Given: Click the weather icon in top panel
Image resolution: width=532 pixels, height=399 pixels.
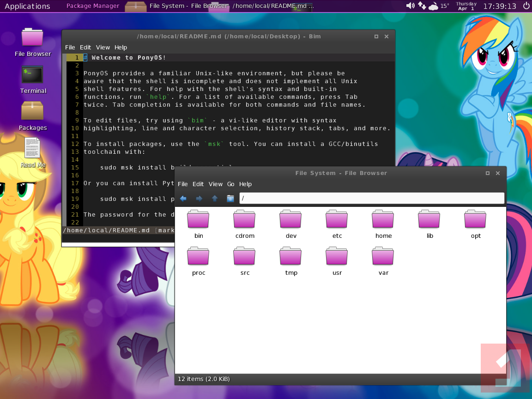Looking at the screenshot, I should coord(434,6).
